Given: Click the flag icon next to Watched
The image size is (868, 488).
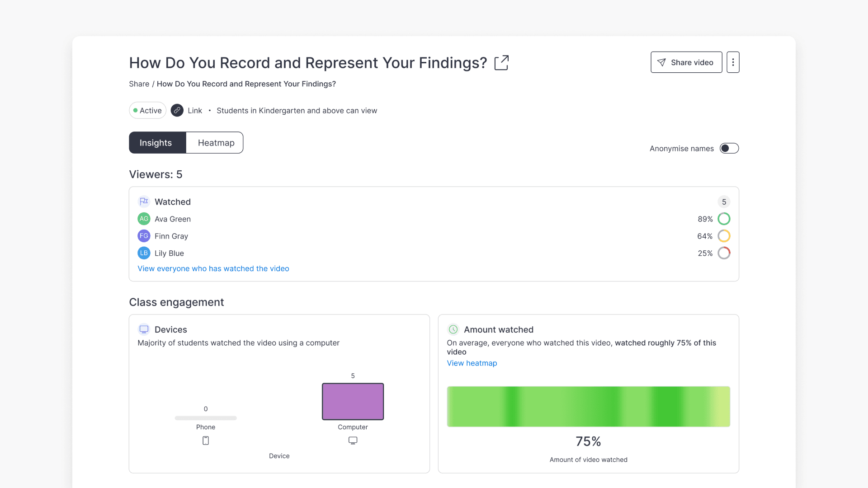Looking at the screenshot, I should pyautogui.click(x=144, y=202).
